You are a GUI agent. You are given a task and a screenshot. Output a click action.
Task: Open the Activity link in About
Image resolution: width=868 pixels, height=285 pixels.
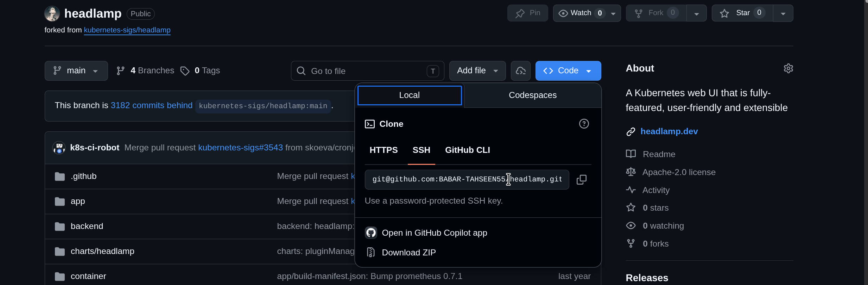point(656,190)
